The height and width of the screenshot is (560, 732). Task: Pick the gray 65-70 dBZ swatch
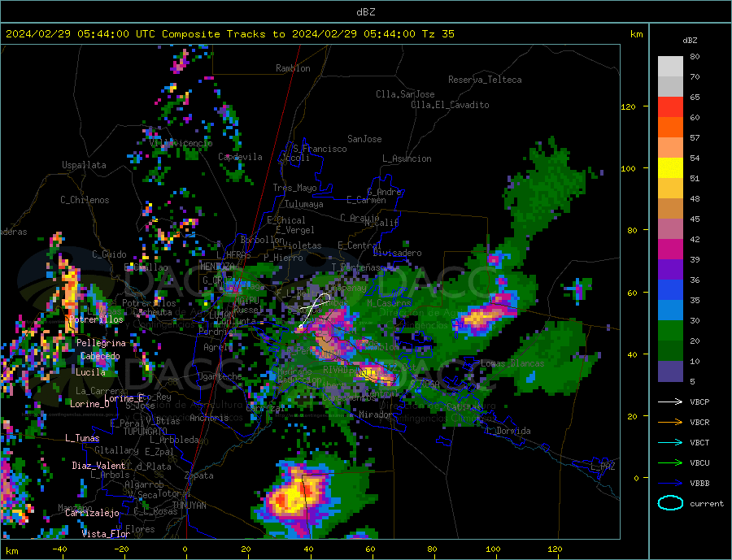pyautogui.click(x=670, y=87)
